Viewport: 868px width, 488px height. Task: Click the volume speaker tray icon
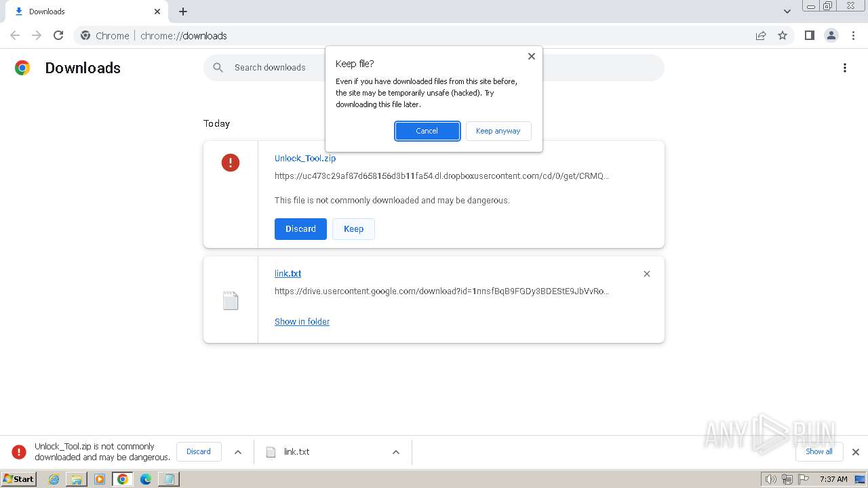pos(770,479)
